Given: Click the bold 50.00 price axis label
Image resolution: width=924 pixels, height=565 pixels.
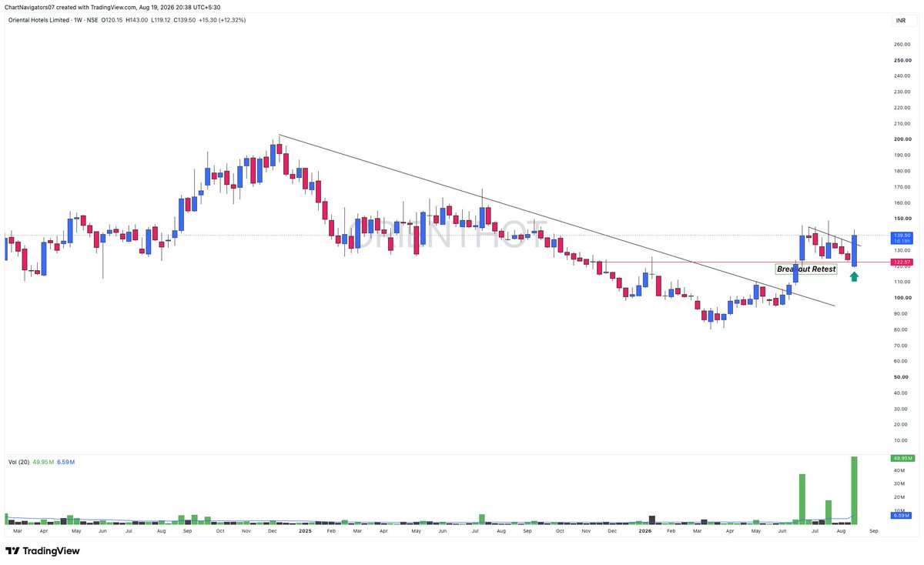Looking at the screenshot, I should point(902,377).
